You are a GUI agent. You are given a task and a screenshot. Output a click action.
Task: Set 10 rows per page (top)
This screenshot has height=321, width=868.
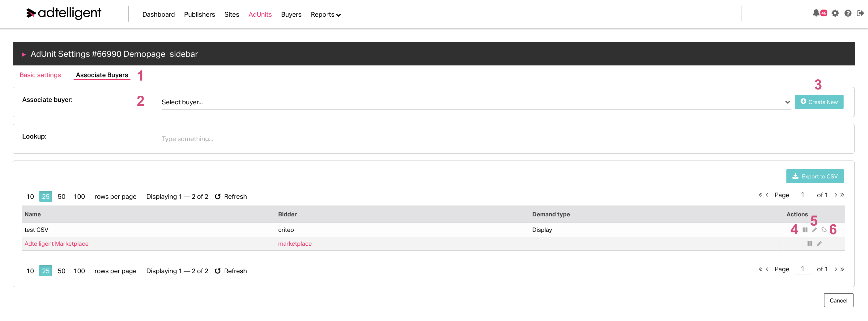[30, 197]
